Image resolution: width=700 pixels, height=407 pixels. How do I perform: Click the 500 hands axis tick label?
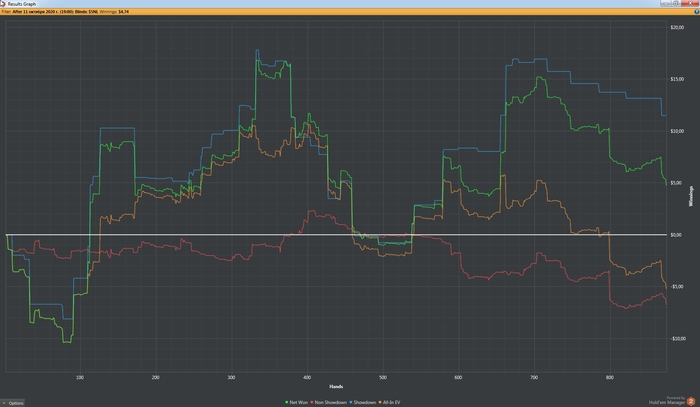click(x=383, y=378)
